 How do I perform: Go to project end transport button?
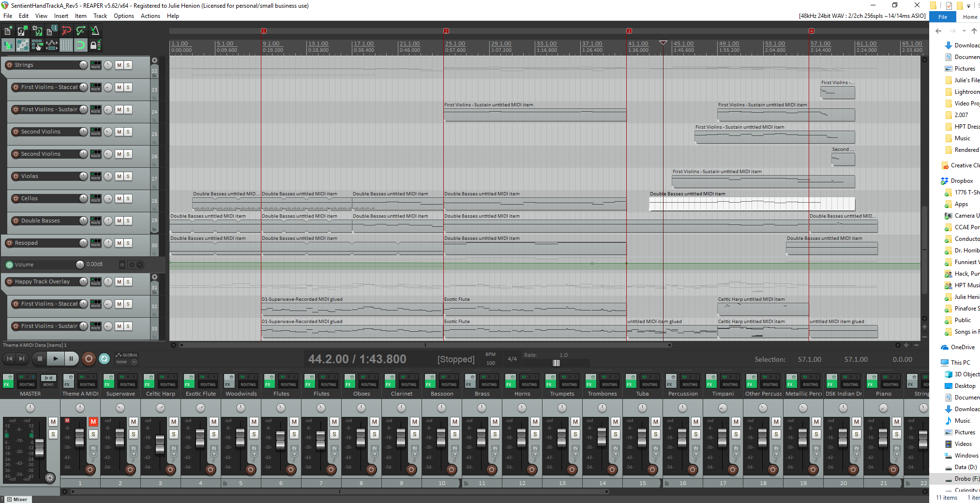(21, 358)
